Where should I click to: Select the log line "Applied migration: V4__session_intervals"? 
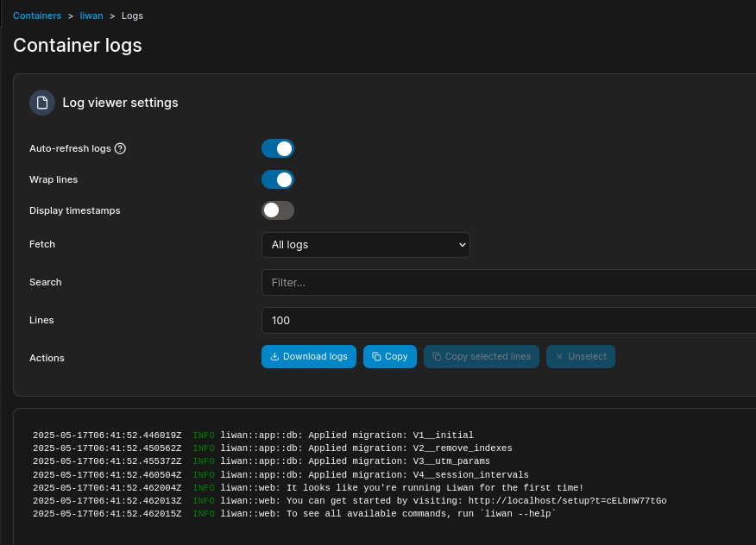pyautogui.click(x=280, y=474)
